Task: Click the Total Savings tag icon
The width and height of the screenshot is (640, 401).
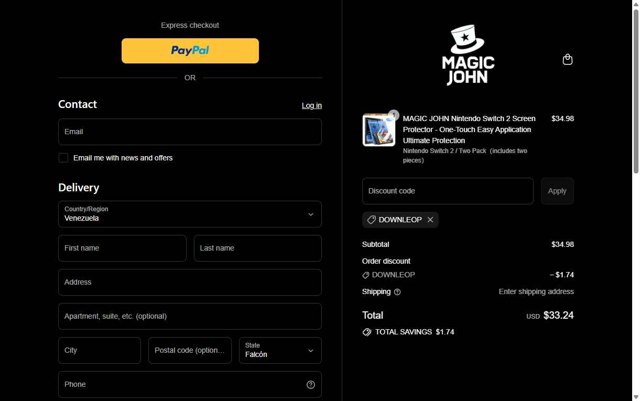Action: tap(367, 332)
